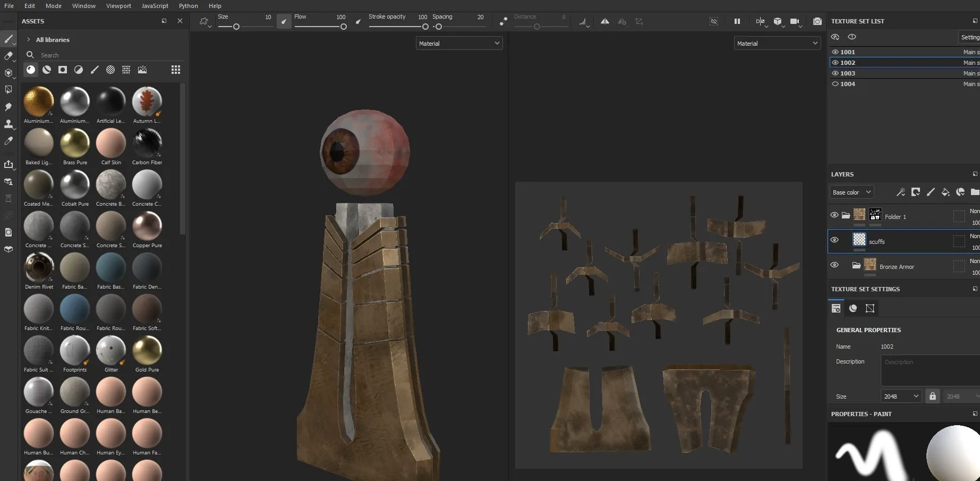Toggle the size ratio lock button
The height and width of the screenshot is (481, 980).
point(932,396)
